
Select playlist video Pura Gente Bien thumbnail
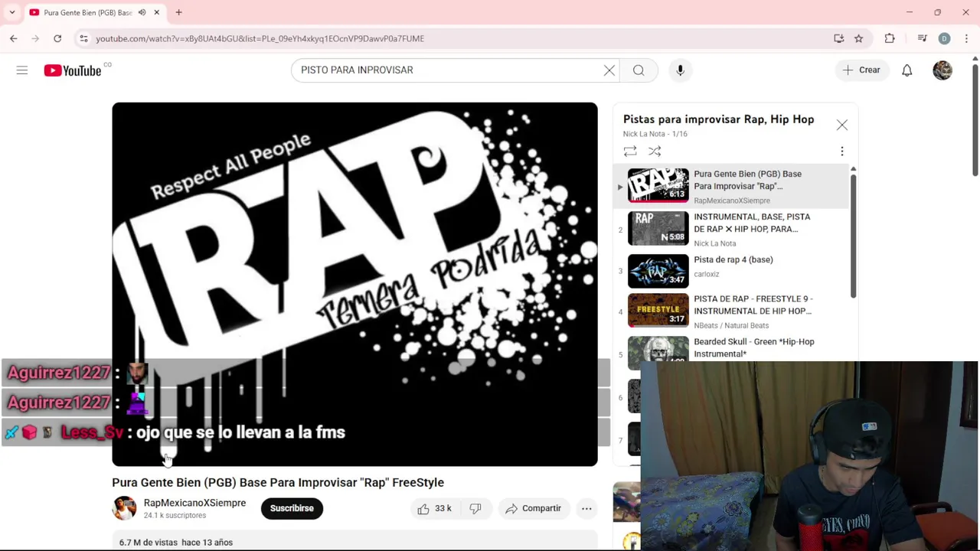[658, 186]
